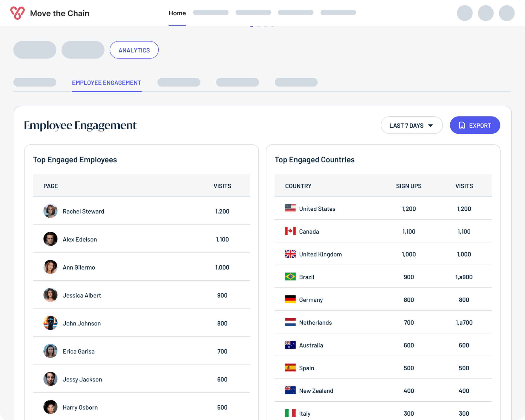
Task: Click the Jessica Albert name
Action: pos(82,295)
